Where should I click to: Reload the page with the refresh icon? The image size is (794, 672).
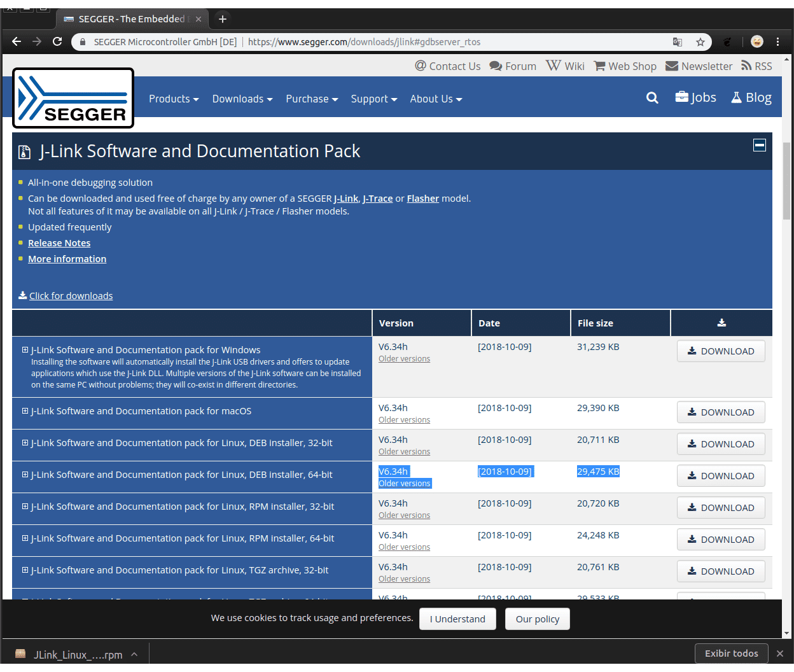pyautogui.click(x=57, y=41)
